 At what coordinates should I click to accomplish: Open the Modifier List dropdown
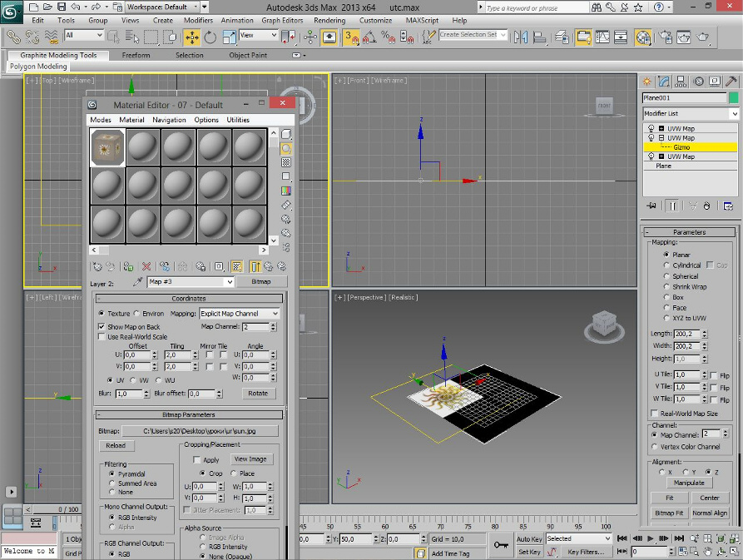tap(691, 114)
